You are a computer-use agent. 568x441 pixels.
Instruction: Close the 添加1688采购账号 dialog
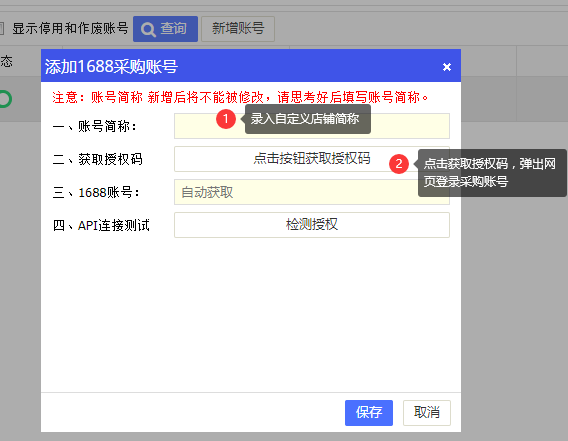click(x=447, y=67)
